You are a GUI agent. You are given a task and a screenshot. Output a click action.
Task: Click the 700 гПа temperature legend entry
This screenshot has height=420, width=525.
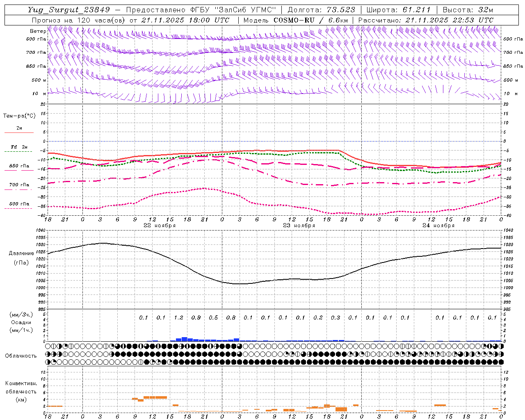pyautogui.click(x=19, y=185)
